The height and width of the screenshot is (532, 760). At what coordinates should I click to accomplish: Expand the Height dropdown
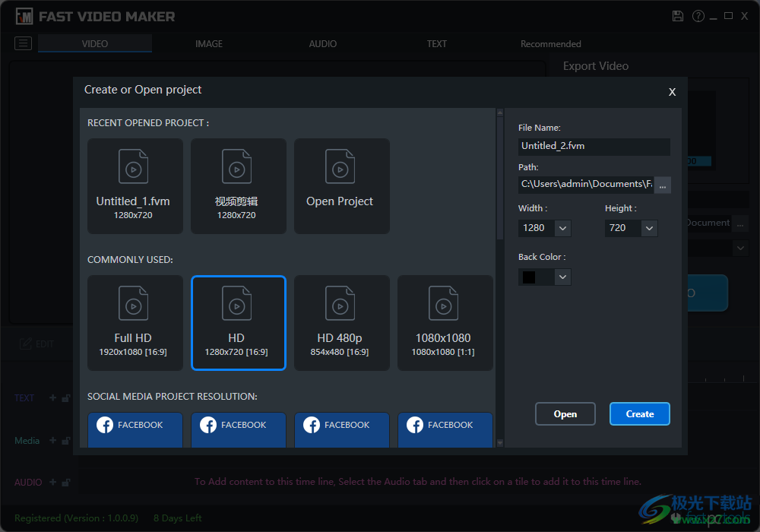[x=649, y=228]
